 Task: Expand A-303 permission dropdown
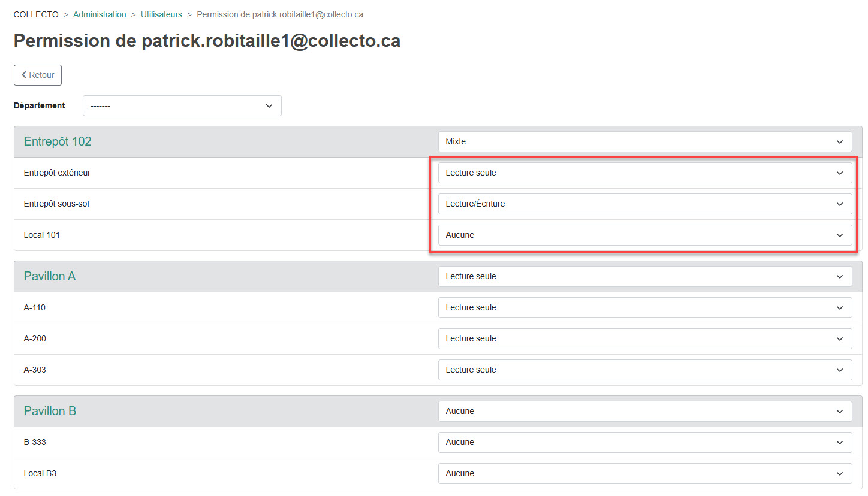[644, 370]
